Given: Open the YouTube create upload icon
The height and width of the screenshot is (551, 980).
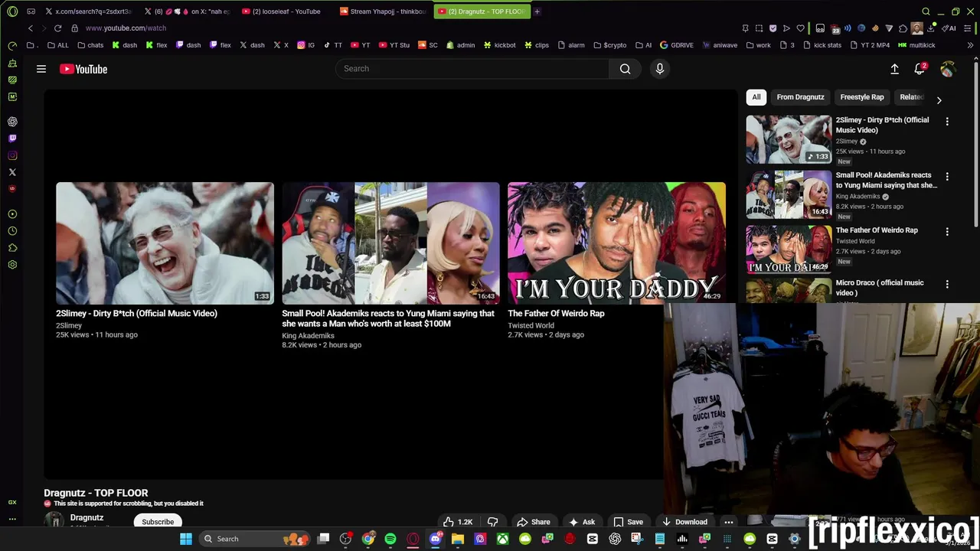Looking at the screenshot, I should tap(894, 69).
